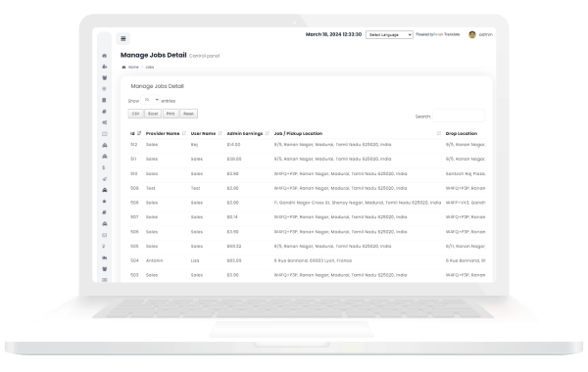Go to Home breadcrumb link
This screenshot has height=372, width=588.
pyautogui.click(x=133, y=67)
